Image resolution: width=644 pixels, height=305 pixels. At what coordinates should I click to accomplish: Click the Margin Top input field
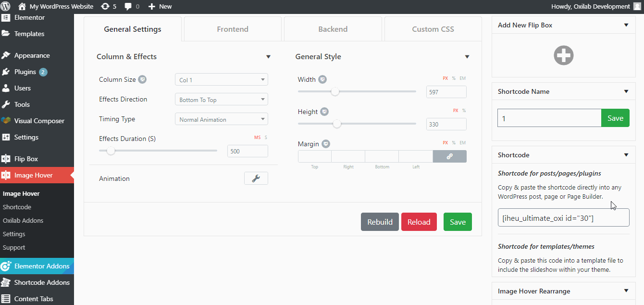click(x=315, y=156)
